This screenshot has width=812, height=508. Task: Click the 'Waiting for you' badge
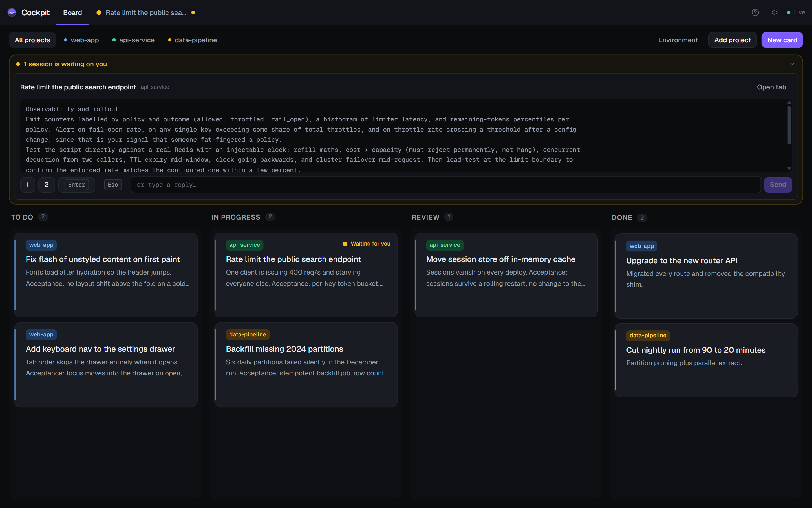pyautogui.click(x=367, y=244)
